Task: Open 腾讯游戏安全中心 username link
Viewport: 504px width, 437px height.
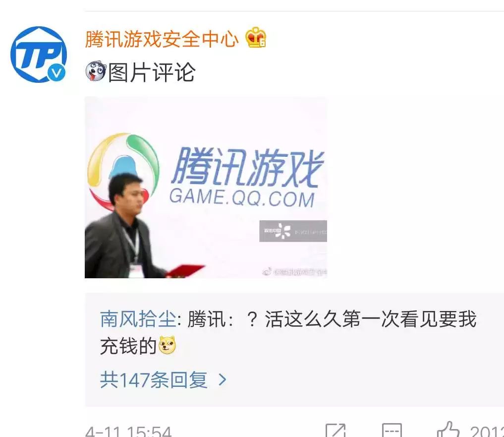Action: (x=162, y=39)
